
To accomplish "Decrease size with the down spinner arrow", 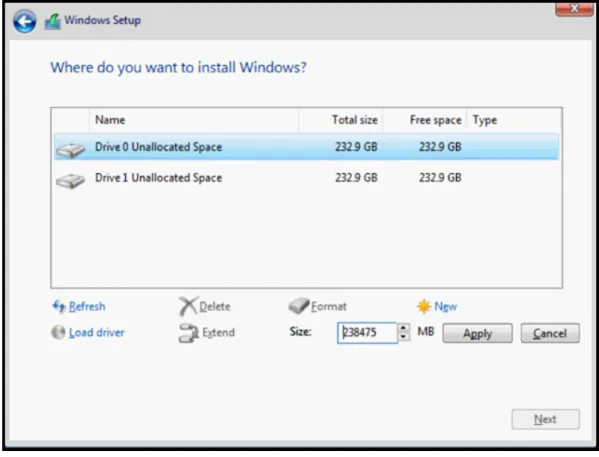I will point(403,337).
